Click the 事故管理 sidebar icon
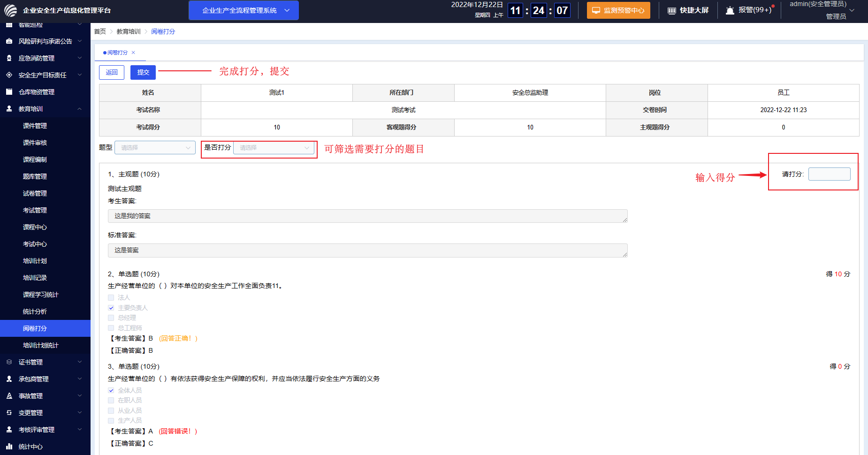Image resolution: width=868 pixels, height=455 pixels. click(9, 396)
